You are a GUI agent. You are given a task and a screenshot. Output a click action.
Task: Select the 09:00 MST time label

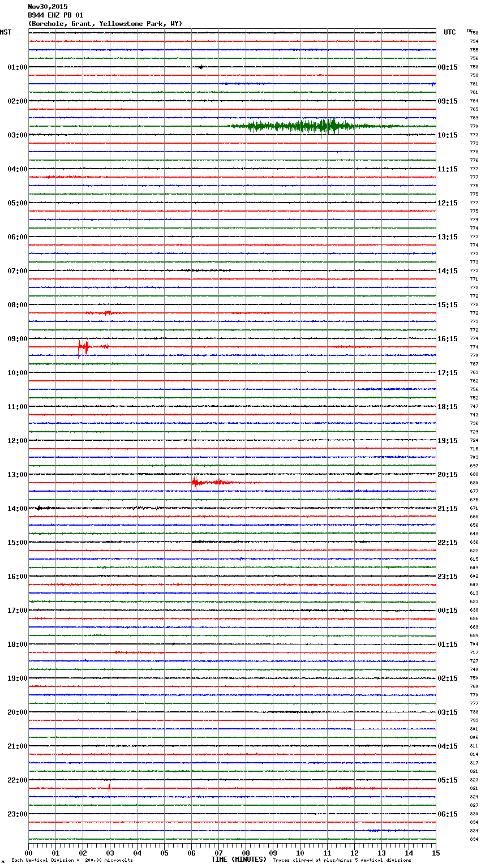point(18,339)
